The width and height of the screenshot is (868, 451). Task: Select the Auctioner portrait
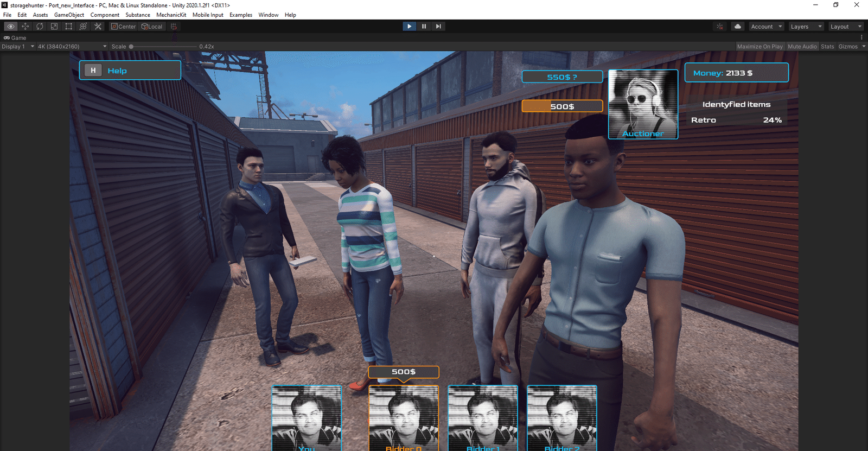(x=643, y=104)
